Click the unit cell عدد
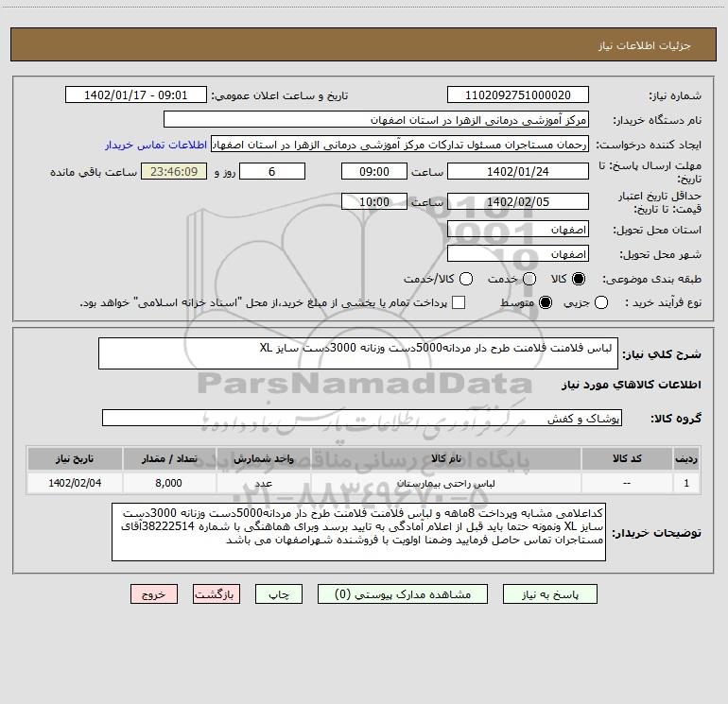This screenshot has width=728, height=704. [x=263, y=483]
